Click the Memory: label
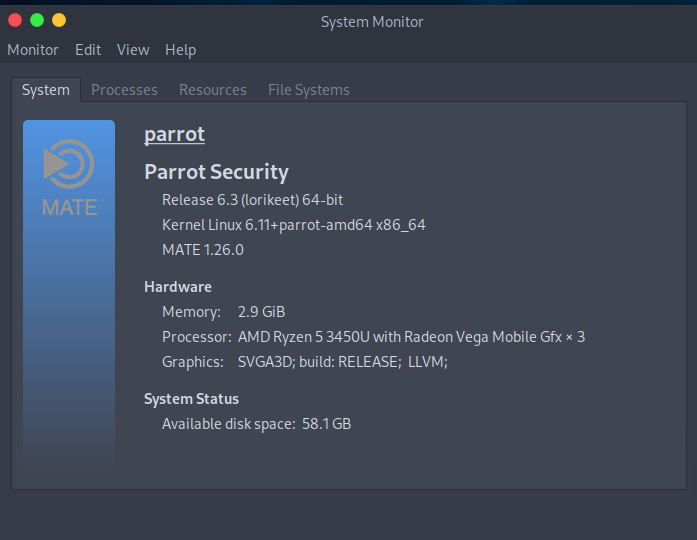Screen dimensions: 697x540 192,312
